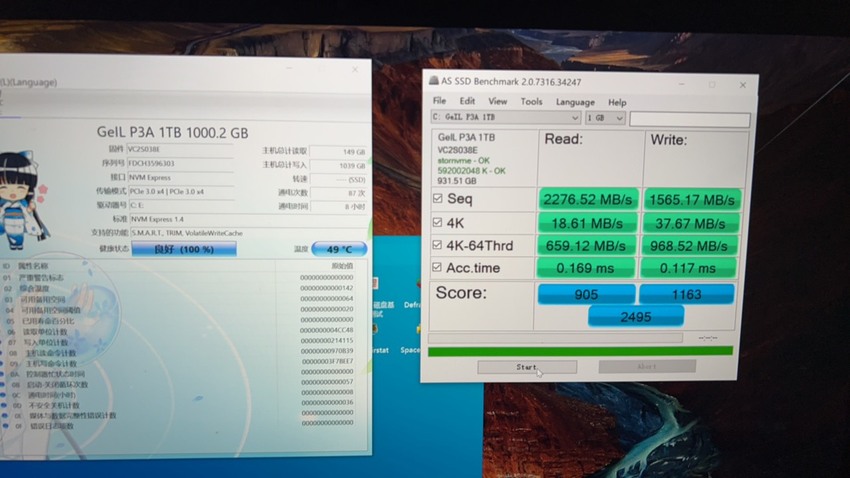Select attribute row 06 读取单位计数

(x=179, y=331)
